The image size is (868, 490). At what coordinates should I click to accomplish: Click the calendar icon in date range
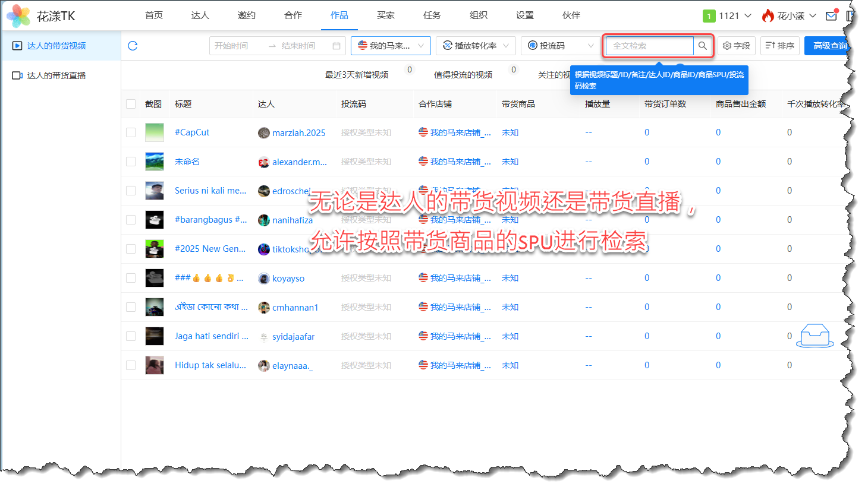pos(336,46)
